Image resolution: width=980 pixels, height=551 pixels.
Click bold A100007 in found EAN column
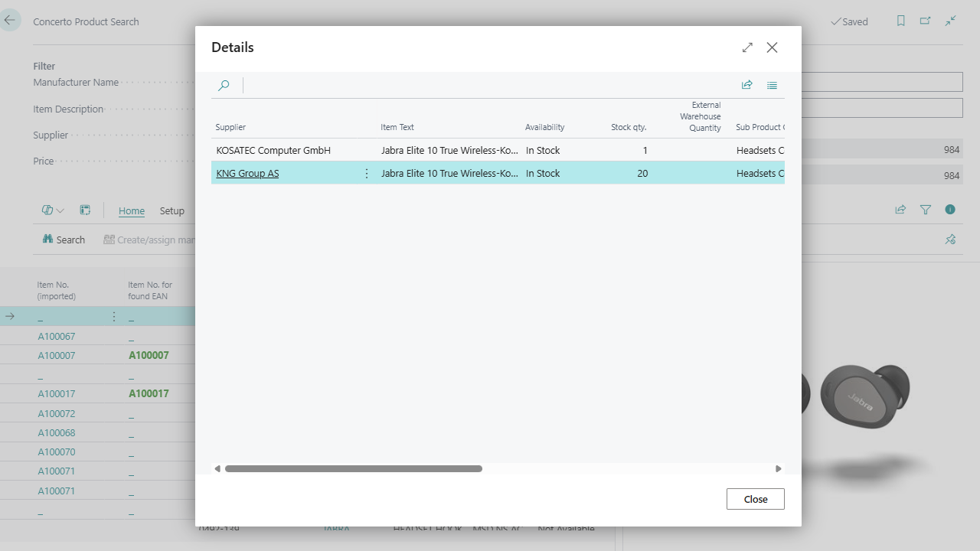click(149, 356)
